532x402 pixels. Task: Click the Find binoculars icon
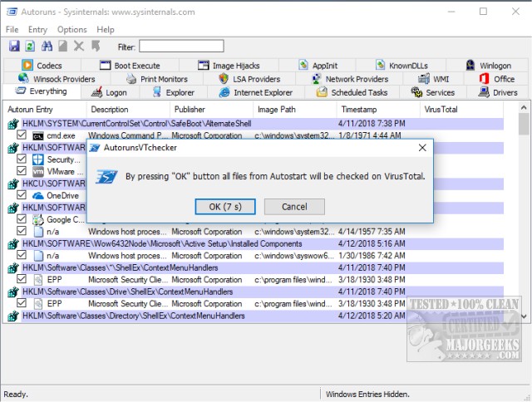47,46
